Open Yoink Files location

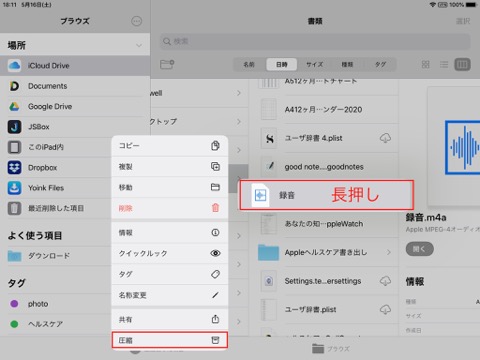click(56, 188)
